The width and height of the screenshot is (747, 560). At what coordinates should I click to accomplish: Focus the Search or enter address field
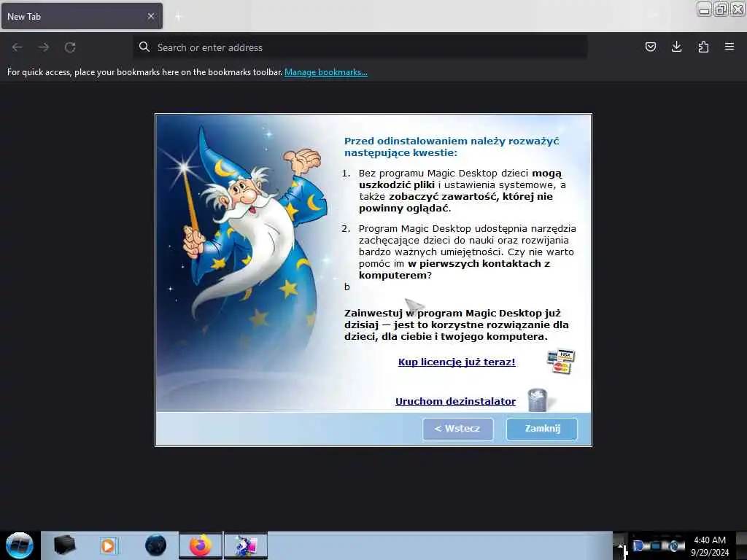pos(360,47)
